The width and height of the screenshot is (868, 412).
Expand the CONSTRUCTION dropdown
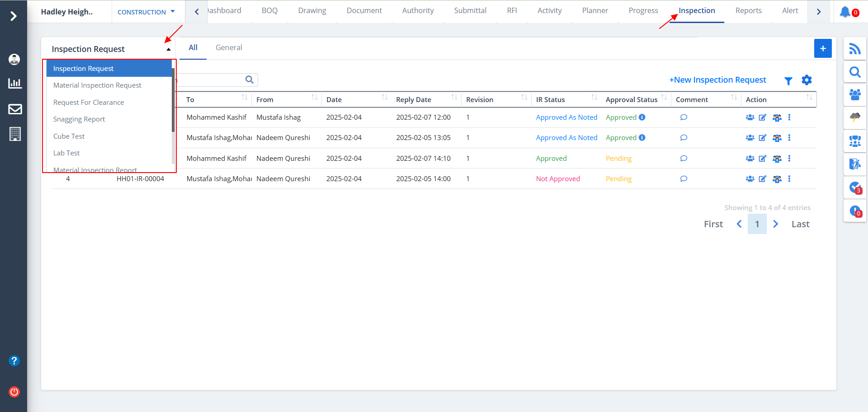click(x=146, y=12)
